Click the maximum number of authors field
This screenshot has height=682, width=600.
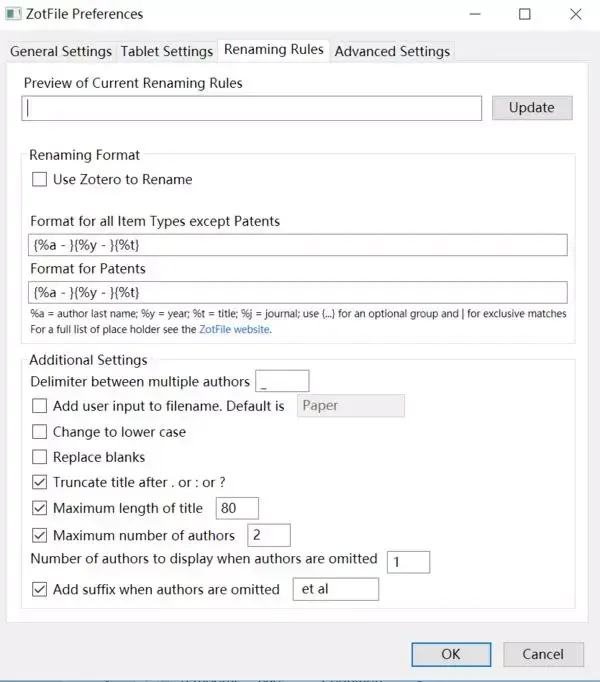click(x=267, y=535)
